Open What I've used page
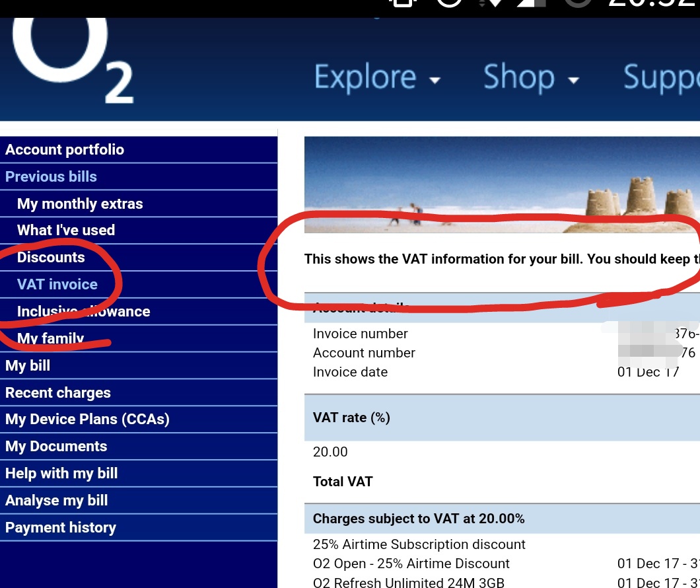Image resolution: width=700 pixels, height=588 pixels. point(66,231)
